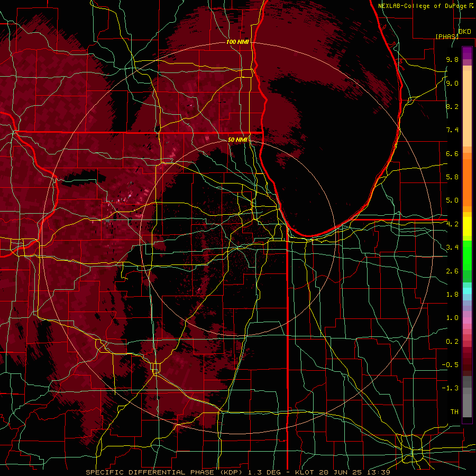476x476 pixels.
Task: Click the 9.0 legend value
Action: pos(452,83)
